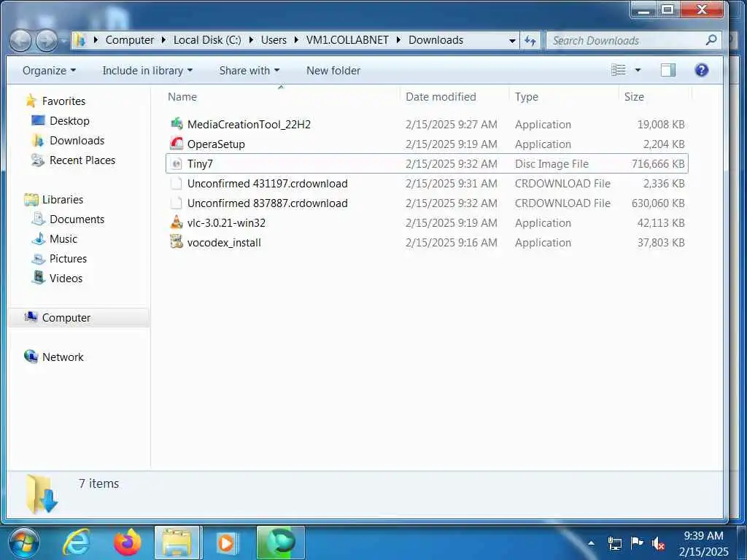Change view with the view layout icon

619,71
